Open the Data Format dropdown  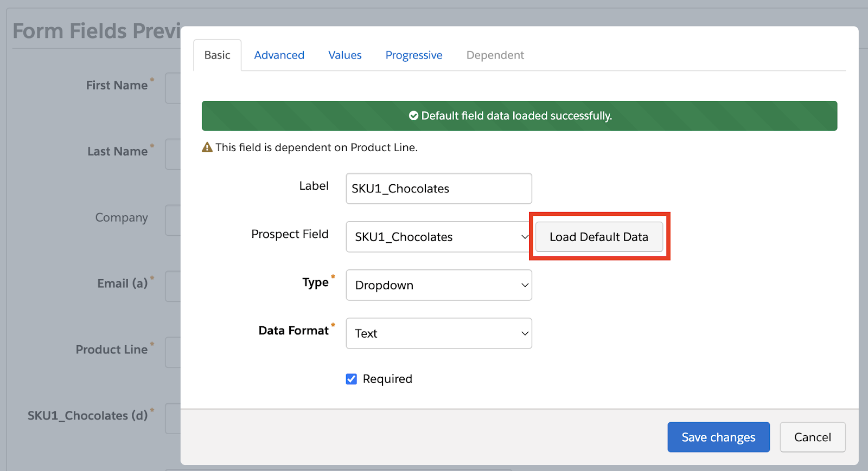(x=439, y=333)
